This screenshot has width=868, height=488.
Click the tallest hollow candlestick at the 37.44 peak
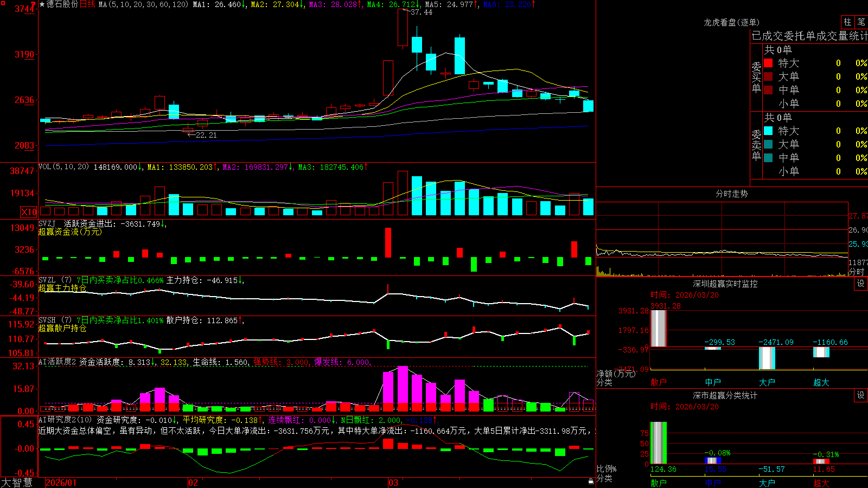[403, 28]
